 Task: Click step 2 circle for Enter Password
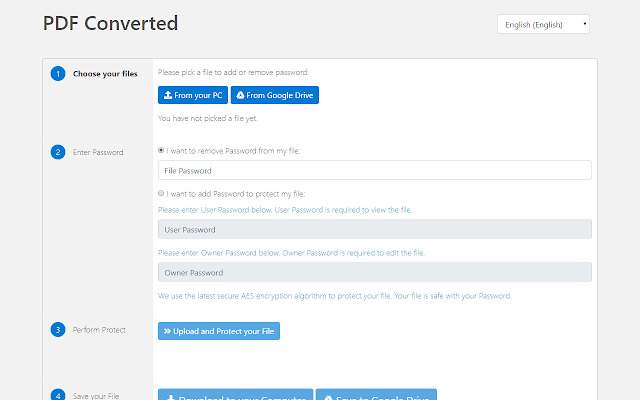(x=58, y=152)
